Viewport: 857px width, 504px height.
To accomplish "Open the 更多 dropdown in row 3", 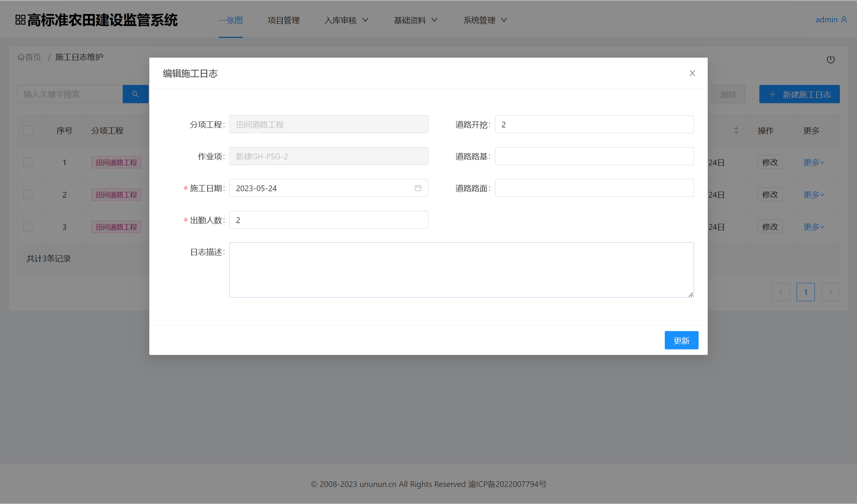I will [x=814, y=227].
